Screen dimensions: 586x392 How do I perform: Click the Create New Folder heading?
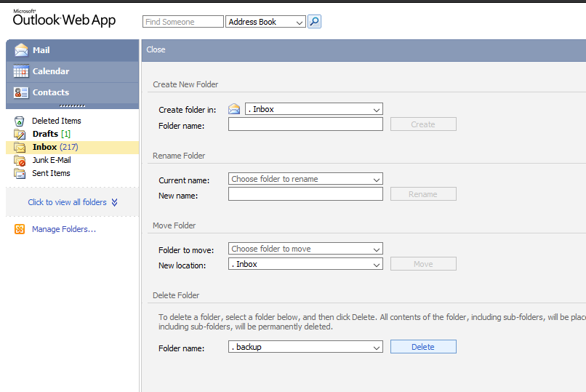point(185,84)
